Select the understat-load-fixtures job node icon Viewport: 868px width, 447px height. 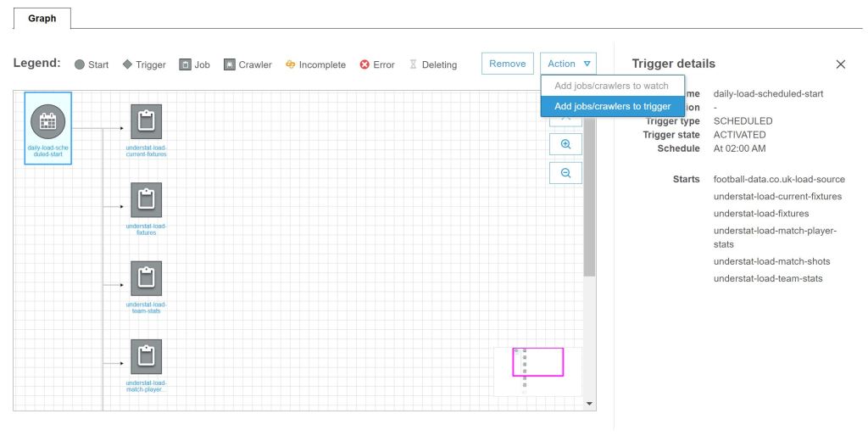146,199
